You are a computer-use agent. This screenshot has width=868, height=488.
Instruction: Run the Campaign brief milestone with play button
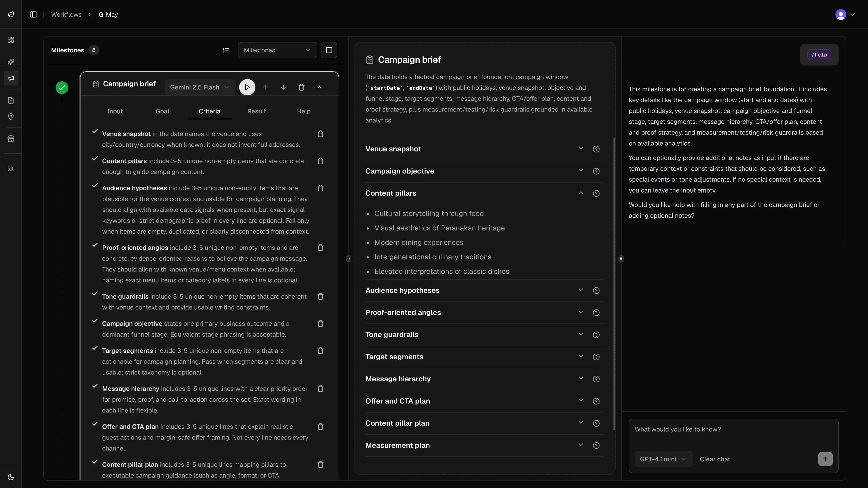click(247, 87)
